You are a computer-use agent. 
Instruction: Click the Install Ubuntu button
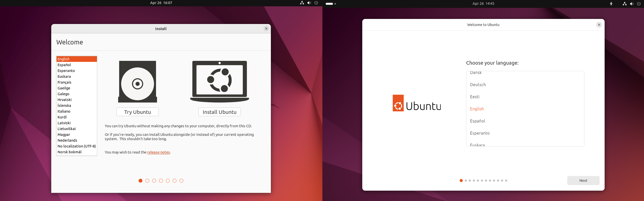(x=220, y=112)
